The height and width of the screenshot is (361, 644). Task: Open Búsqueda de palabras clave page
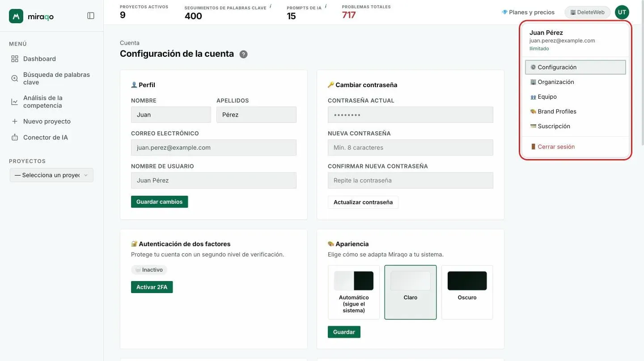pos(51,78)
